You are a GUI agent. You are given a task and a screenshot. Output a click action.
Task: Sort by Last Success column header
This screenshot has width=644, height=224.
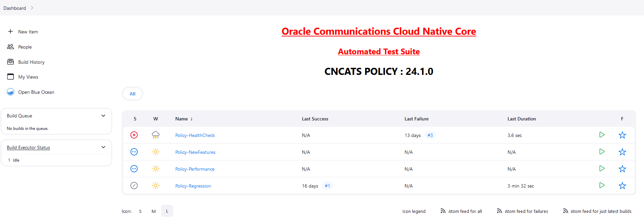coord(315,119)
